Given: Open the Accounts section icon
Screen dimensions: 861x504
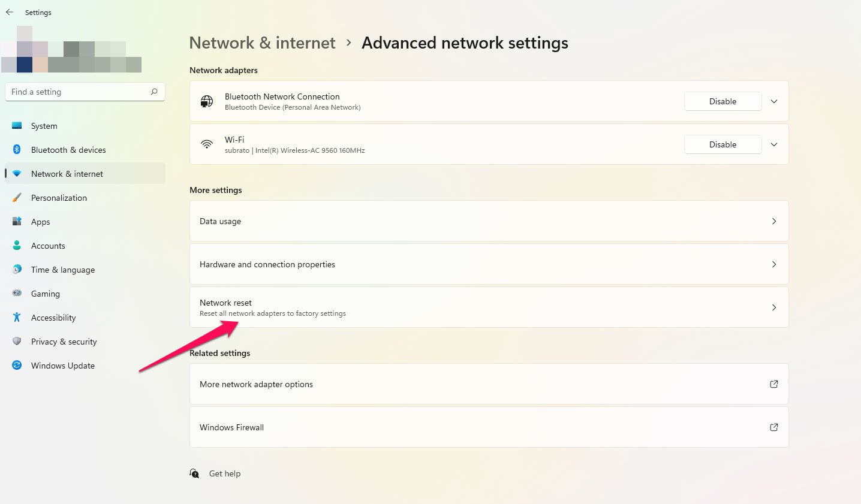Looking at the screenshot, I should click(17, 246).
